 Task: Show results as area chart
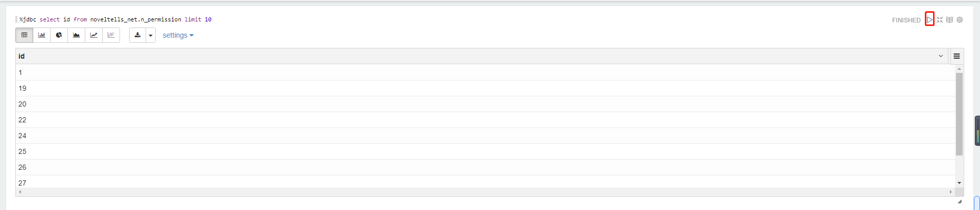pyautogui.click(x=76, y=35)
